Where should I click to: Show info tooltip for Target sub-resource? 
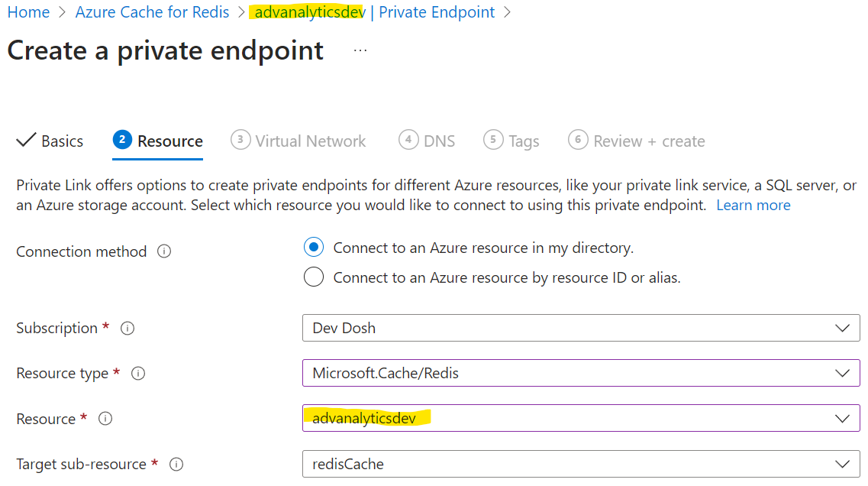[x=176, y=465]
